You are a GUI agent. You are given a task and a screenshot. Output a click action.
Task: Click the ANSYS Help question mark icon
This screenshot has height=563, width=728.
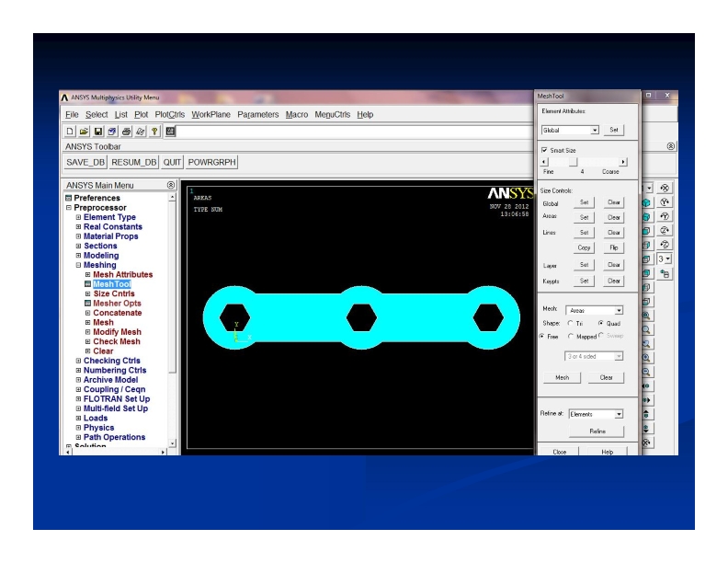pyautogui.click(x=153, y=132)
